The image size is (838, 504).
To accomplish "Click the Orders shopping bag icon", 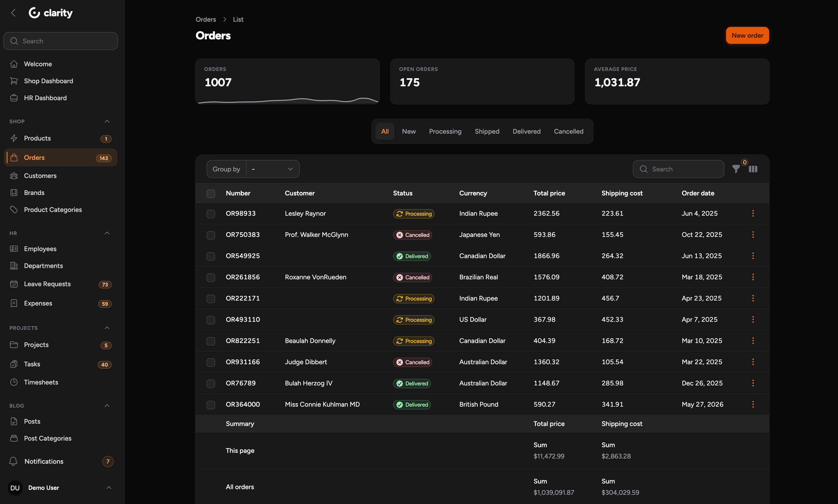I will [14, 157].
